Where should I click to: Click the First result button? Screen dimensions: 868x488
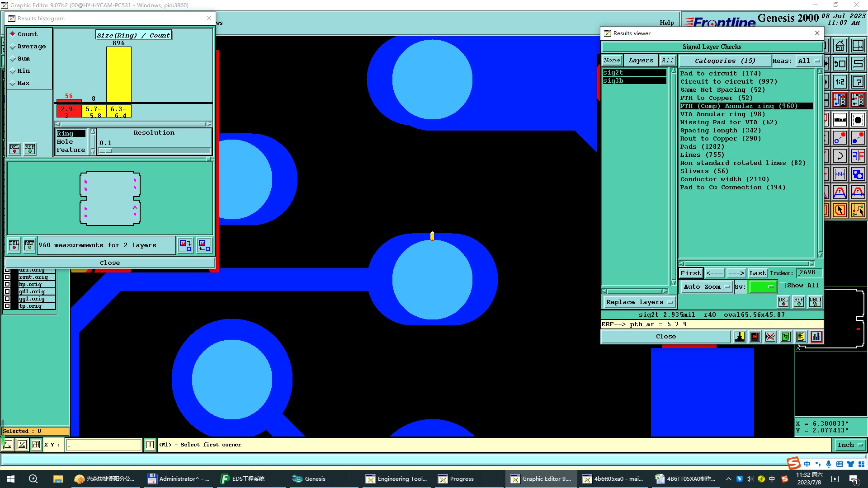(x=690, y=273)
